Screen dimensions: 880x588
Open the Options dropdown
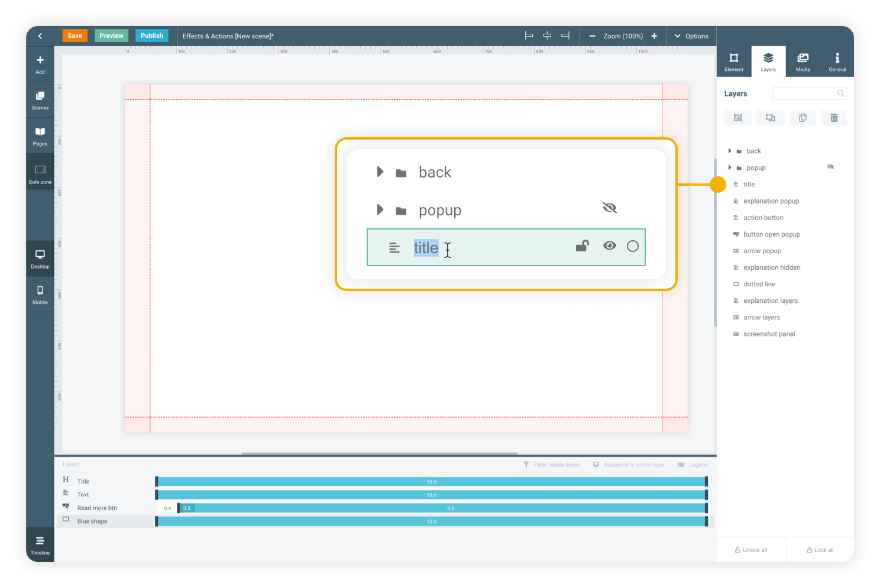(691, 36)
